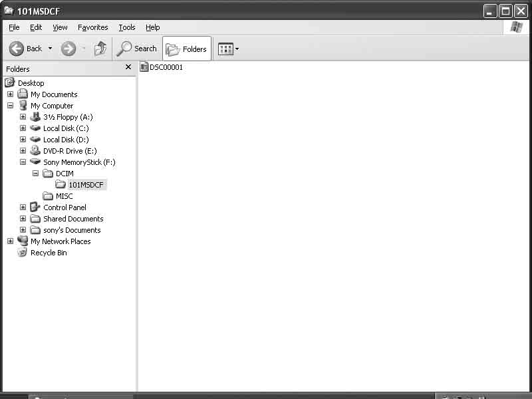
Task: Click the DVD-R Drive (E:) icon
Action: [35, 150]
